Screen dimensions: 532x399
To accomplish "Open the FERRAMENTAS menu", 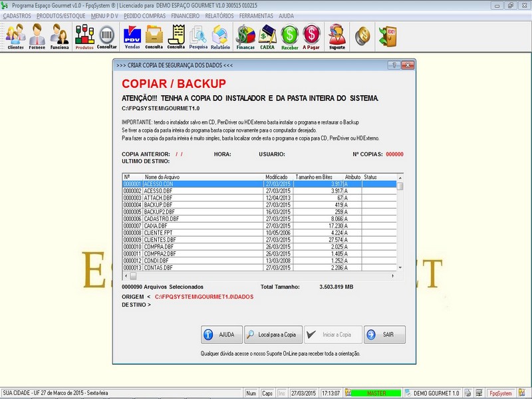I will point(256,16).
